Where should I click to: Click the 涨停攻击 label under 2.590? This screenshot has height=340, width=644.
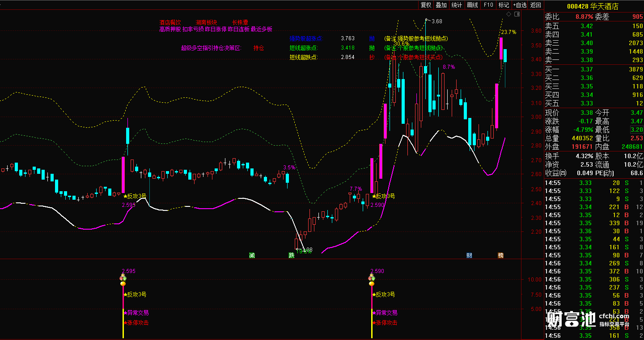pyautogui.click(x=385, y=323)
